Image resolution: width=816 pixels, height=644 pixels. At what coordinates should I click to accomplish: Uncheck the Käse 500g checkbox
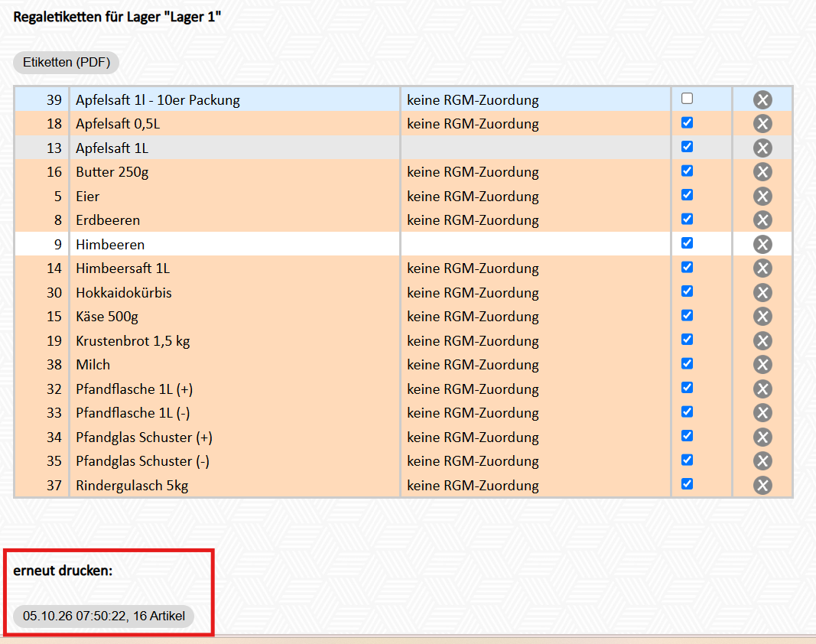pyautogui.click(x=687, y=315)
